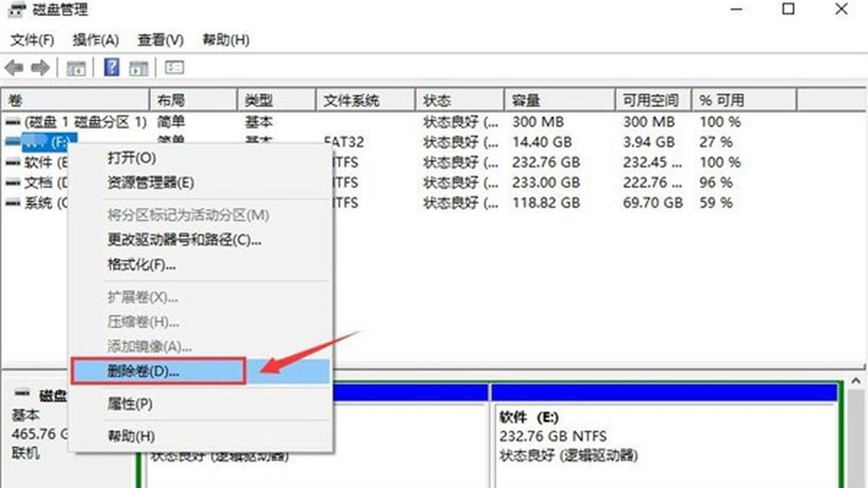Click the 3.94 GB free space cell

pos(649,142)
